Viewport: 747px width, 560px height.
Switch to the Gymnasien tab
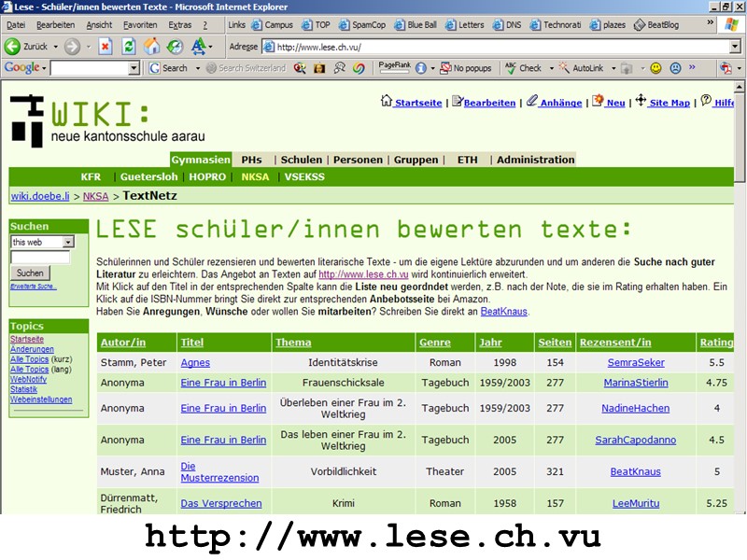(x=202, y=159)
